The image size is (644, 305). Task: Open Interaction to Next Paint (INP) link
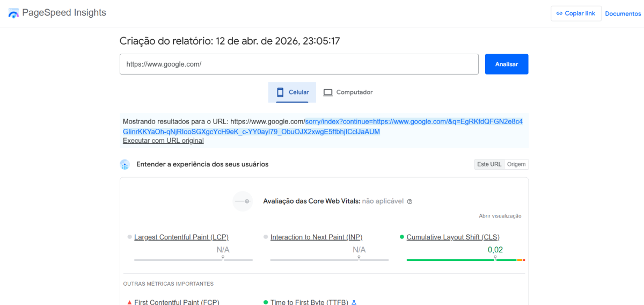tap(316, 237)
